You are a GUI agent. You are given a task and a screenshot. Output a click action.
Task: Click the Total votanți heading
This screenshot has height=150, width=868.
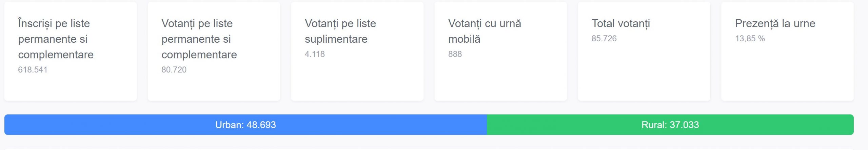coord(620,23)
